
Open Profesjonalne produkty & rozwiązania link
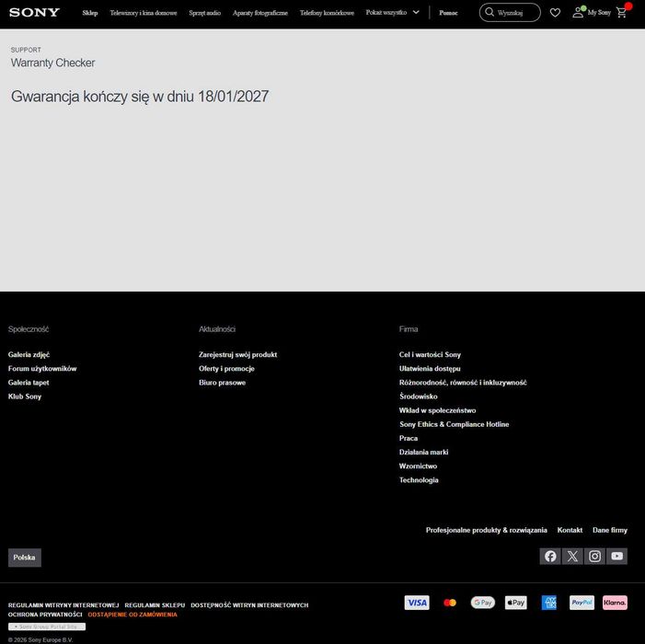click(486, 530)
